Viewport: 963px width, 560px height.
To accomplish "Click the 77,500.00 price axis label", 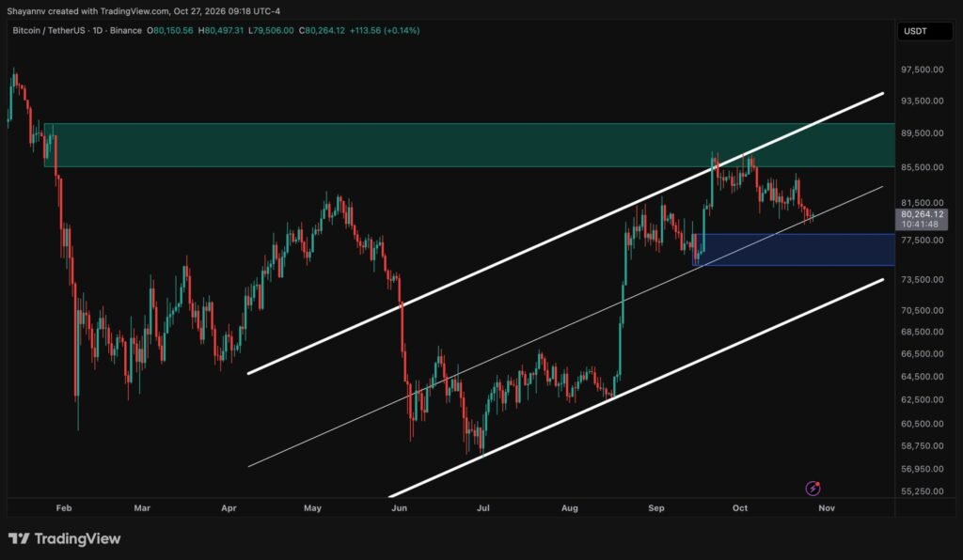I will 922,240.
